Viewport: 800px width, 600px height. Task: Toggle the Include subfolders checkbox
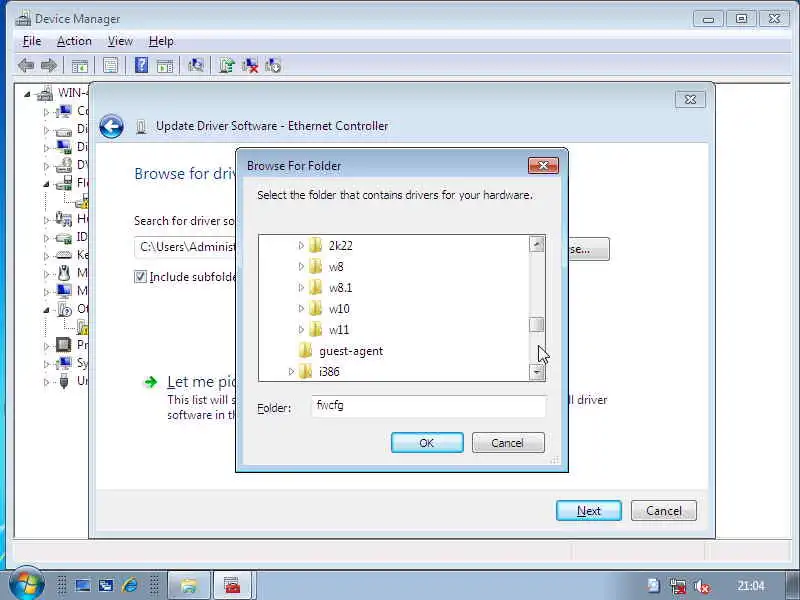pyautogui.click(x=140, y=277)
